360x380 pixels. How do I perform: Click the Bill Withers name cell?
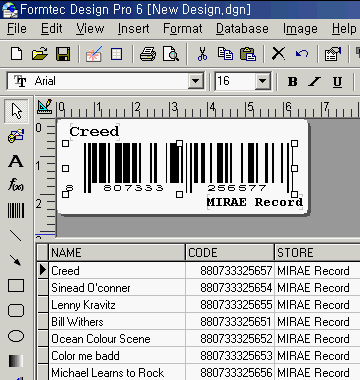point(117,322)
